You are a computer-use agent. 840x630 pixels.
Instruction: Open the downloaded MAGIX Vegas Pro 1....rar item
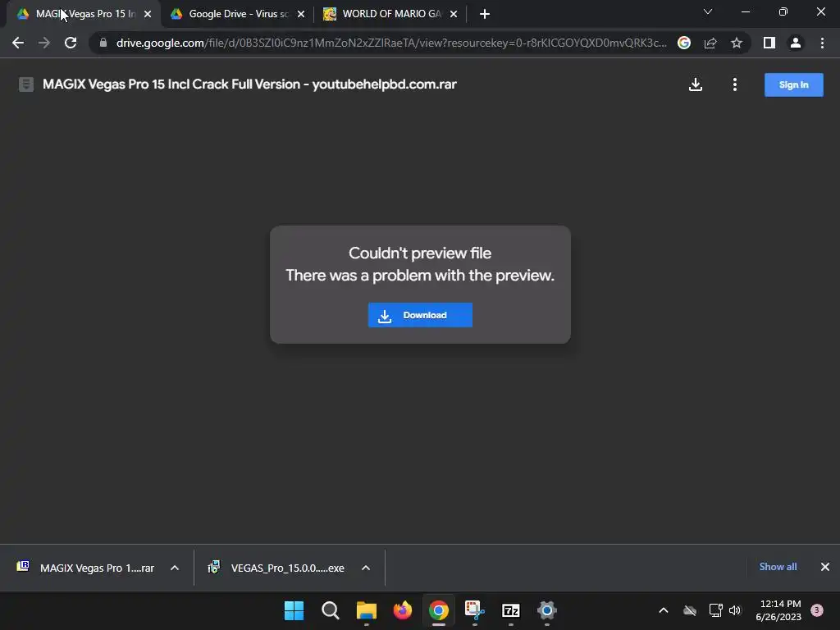click(x=85, y=568)
